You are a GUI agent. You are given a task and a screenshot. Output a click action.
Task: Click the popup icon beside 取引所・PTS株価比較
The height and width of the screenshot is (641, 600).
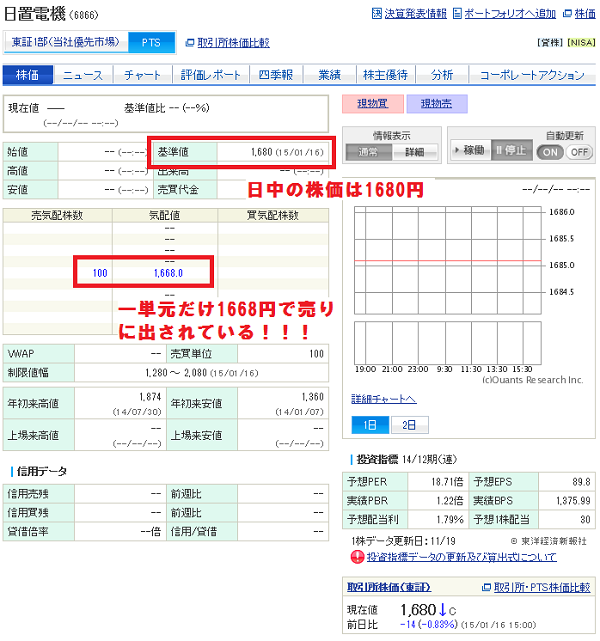pos(486,587)
